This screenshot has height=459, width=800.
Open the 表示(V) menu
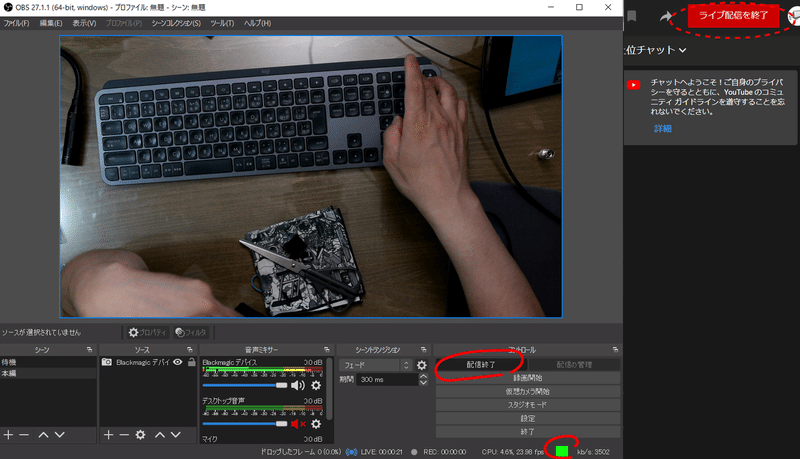[84, 23]
